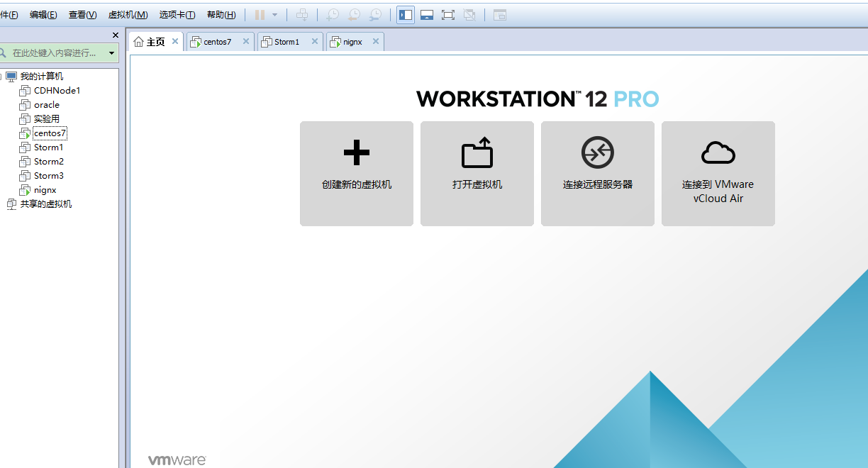This screenshot has width=868, height=468.
Task: Select 实验用 virtual machine
Action: point(47,119)
